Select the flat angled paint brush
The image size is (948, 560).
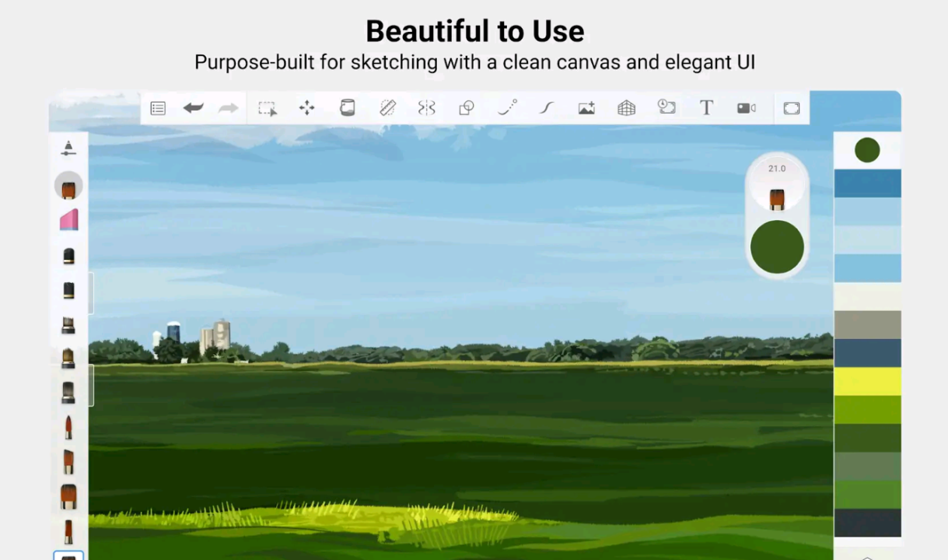click(68, 461)
